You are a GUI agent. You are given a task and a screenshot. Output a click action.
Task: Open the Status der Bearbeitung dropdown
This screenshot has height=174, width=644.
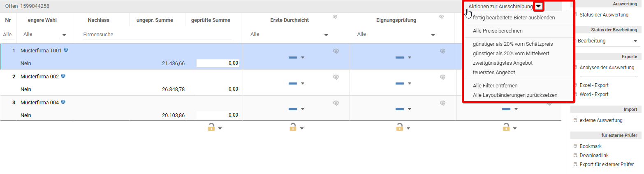(635, 41)
